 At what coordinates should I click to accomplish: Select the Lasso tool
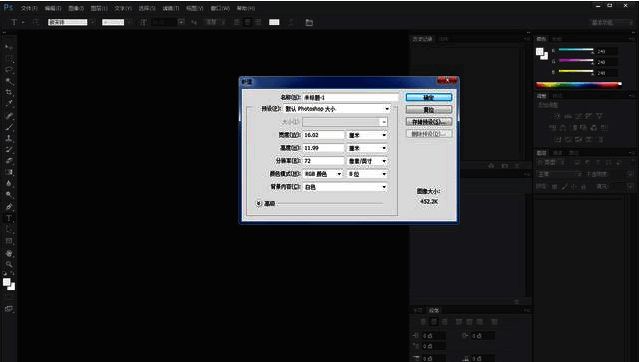coord(9,70)
